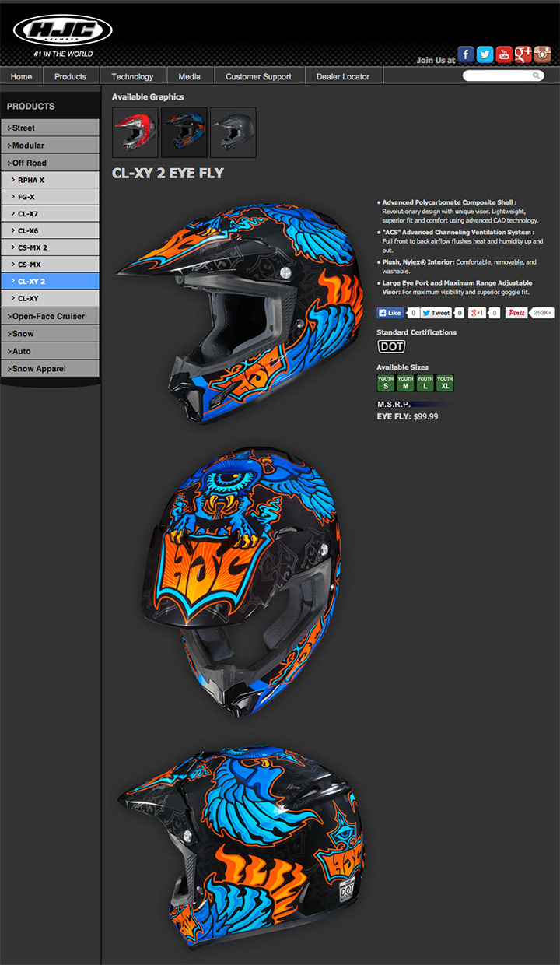The height and width of the screenshot is (965, 560).
Task: Expand the Open-Face Cruiser category
Action: (50, 316)
